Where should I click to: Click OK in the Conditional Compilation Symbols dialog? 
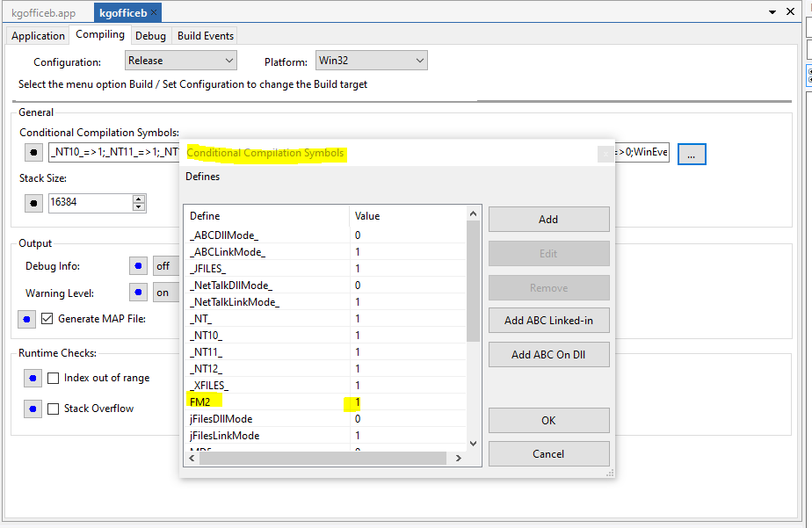(x=548, y=421)
